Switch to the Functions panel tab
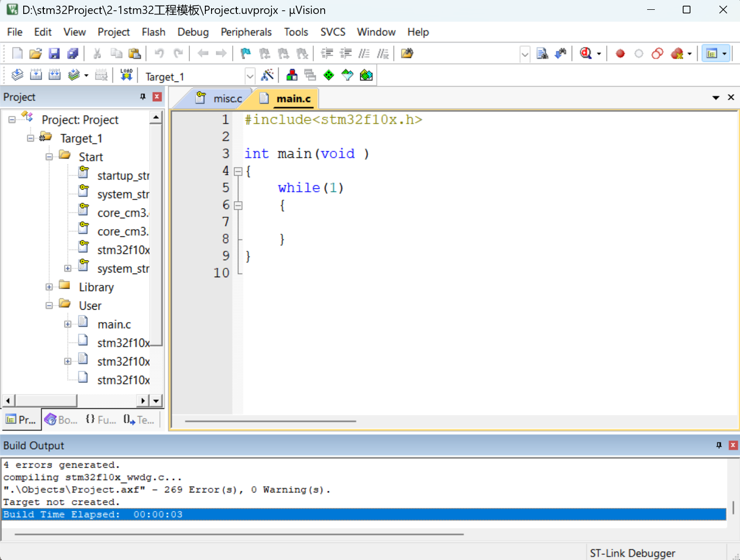This screenshot has width=740, height=560. 101,420
